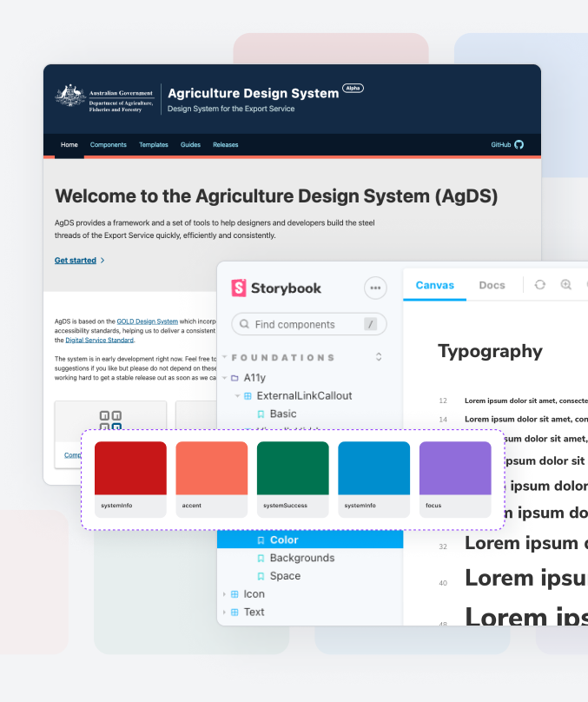Expand the Text component tree item
Image resolution: width=588 pixels, height=702 pixels.
click(225, 613)
